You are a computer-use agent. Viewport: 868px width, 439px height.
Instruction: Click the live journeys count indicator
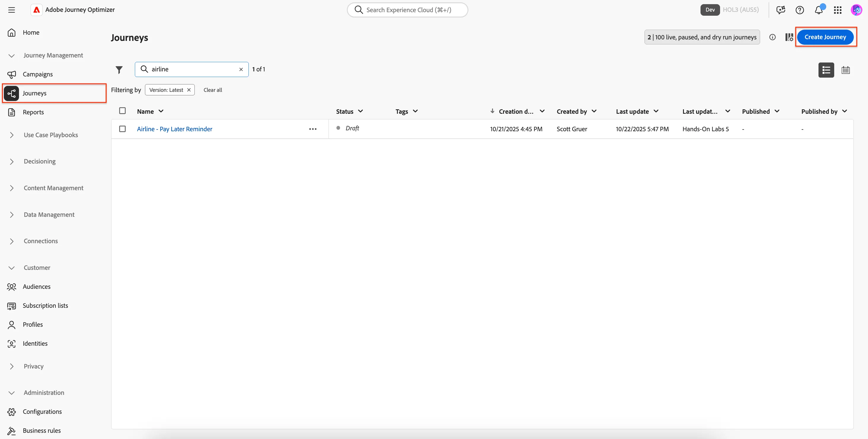point(702,37)
